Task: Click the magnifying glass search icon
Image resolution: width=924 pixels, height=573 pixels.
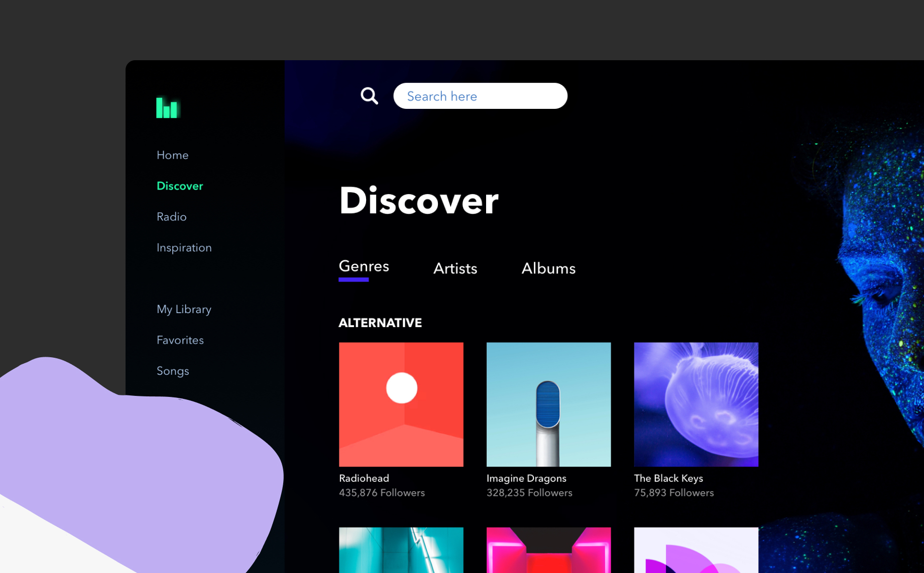Action: click(369, 96)
